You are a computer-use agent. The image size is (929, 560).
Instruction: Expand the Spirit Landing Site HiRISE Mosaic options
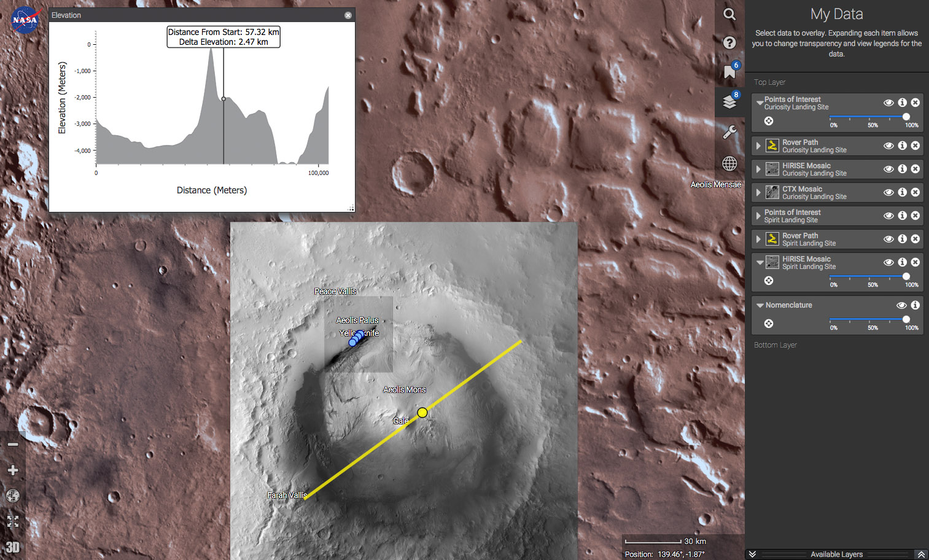point(760,262)
